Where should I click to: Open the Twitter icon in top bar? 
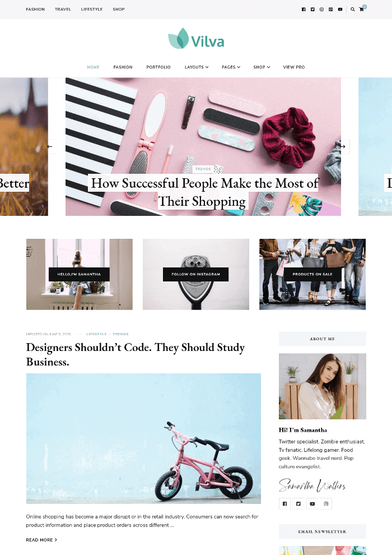point(312,10)
